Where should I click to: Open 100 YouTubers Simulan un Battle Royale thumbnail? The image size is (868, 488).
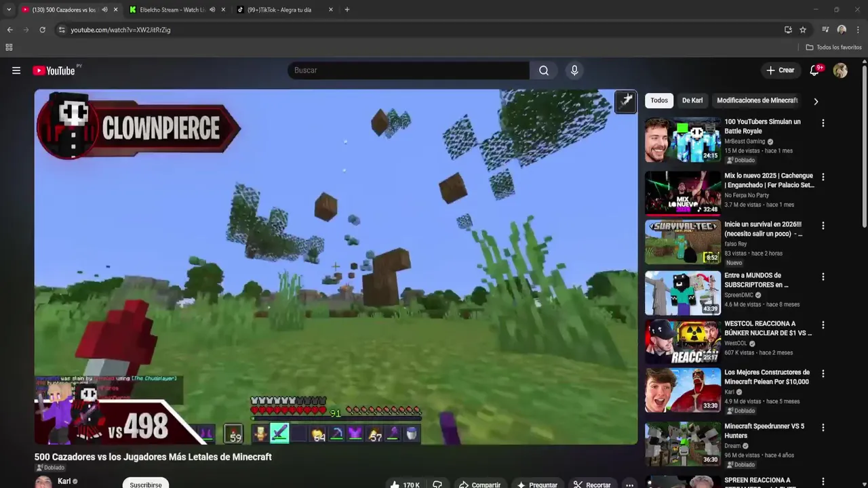click(682, 140)
